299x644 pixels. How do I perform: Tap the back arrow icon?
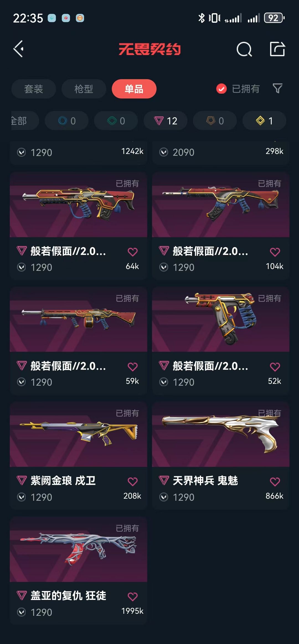point(19,49)
